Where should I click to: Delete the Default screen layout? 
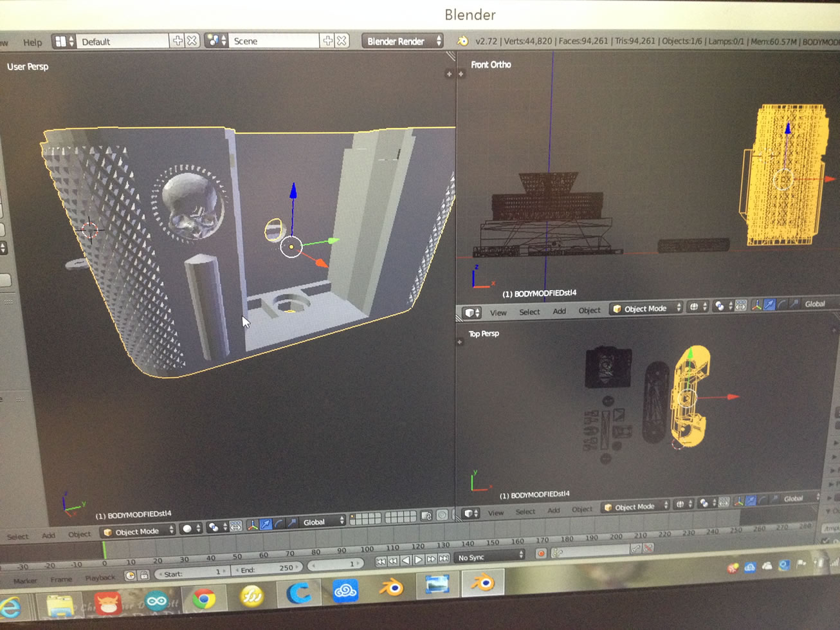(192, 41)
